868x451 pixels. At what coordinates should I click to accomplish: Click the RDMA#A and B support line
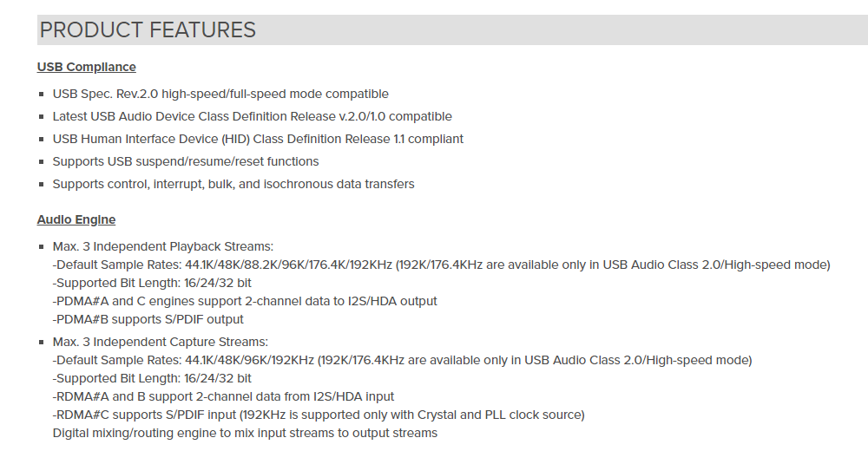coord(223,396)
